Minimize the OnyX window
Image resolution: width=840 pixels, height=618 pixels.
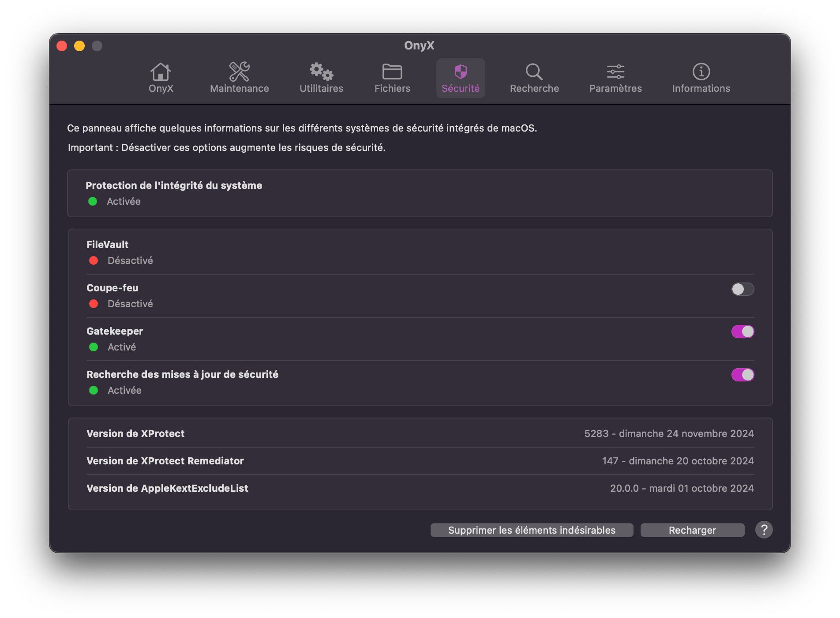[79, 46]
